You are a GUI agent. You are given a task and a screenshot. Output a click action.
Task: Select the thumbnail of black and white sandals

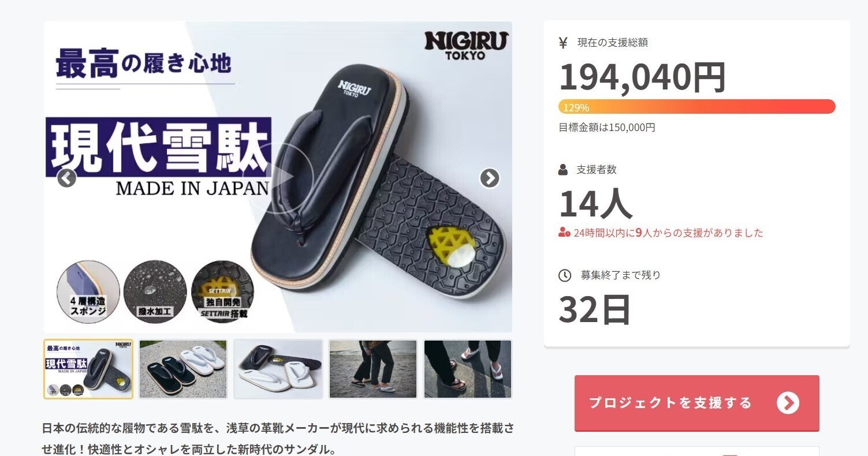tap(183, 369)
